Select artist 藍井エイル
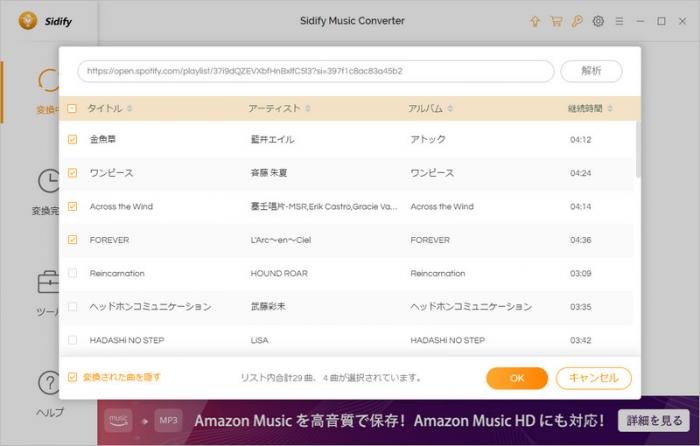The width and height of the screenshot is (700, 446). [272, 139]
